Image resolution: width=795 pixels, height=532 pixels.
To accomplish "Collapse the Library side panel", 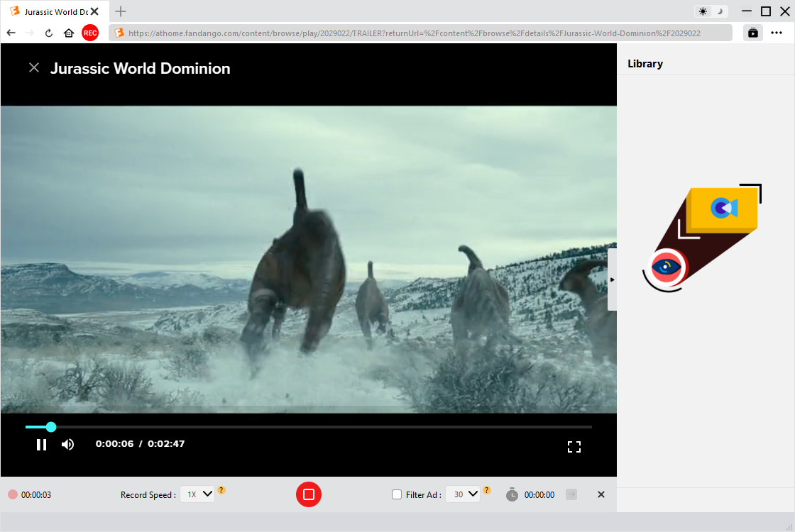I will (x=612, y=279).
